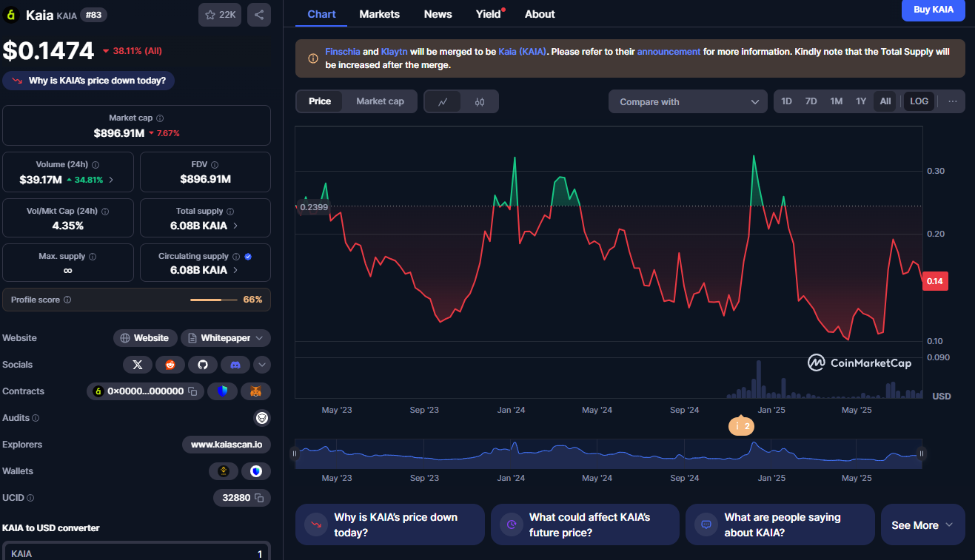Screen dimensions: 975x560
Task: Click the three-dots more options chart button
Action: [953, 101]
